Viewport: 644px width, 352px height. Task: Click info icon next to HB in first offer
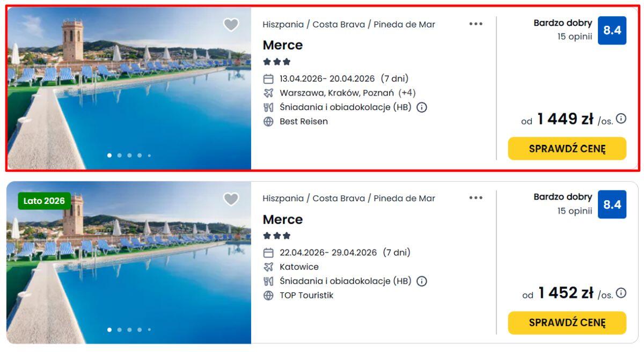coord(422,107)
